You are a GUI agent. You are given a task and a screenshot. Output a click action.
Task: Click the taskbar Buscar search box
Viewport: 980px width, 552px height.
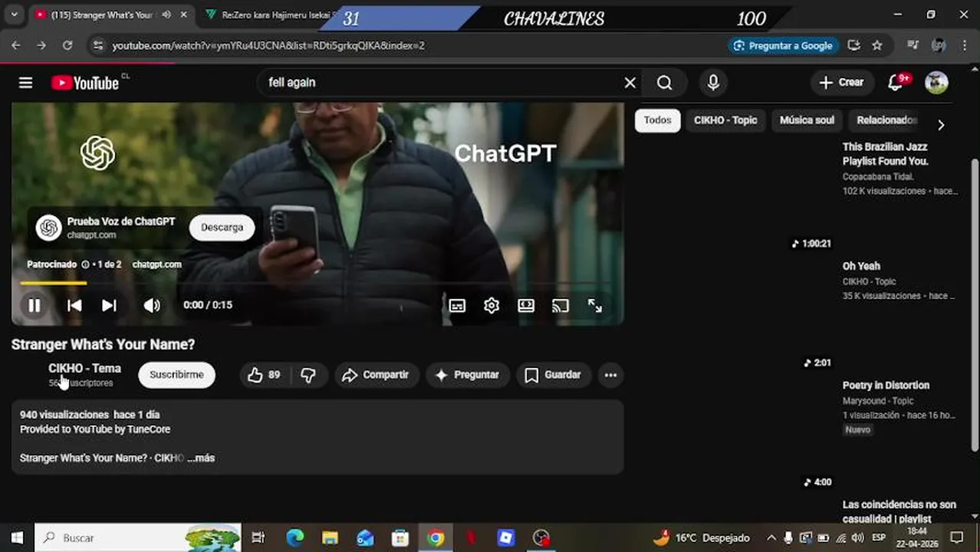pyautogui.click(x=138, y=538)
